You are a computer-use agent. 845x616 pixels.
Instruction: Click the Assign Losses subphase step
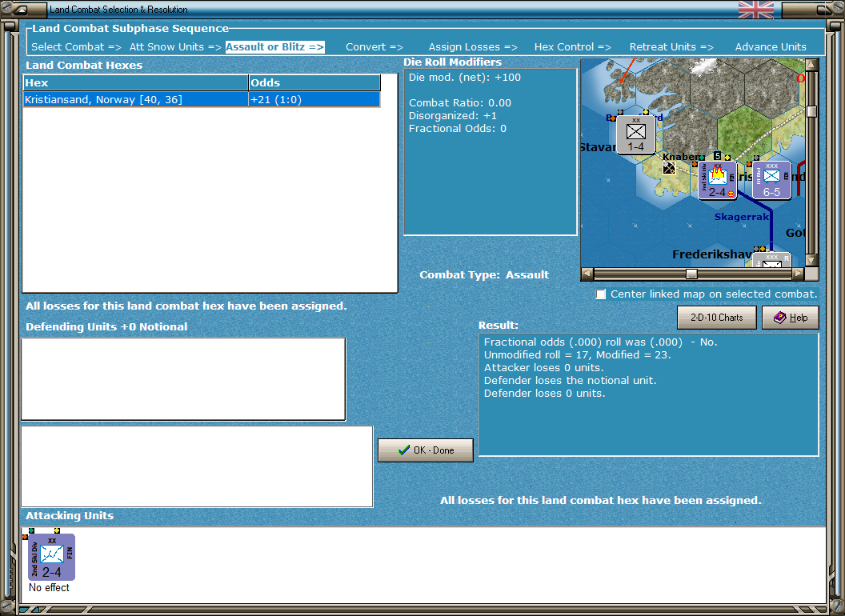point(473,47)
